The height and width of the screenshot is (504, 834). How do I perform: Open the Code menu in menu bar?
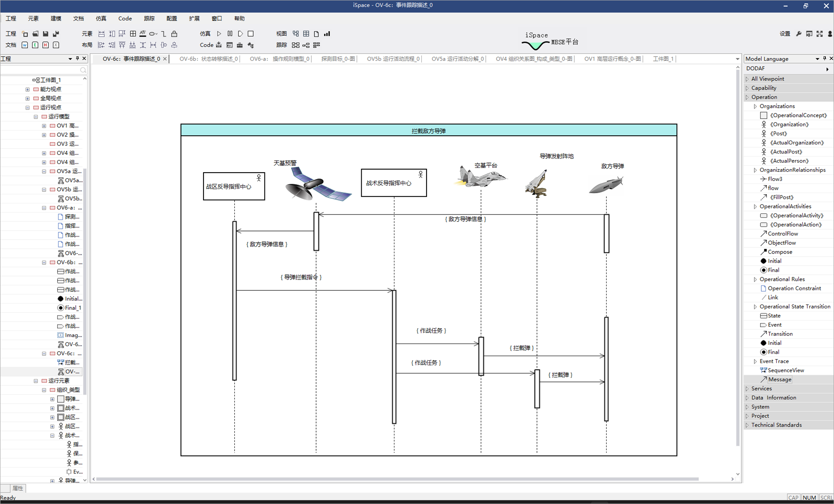click(125, 19)
